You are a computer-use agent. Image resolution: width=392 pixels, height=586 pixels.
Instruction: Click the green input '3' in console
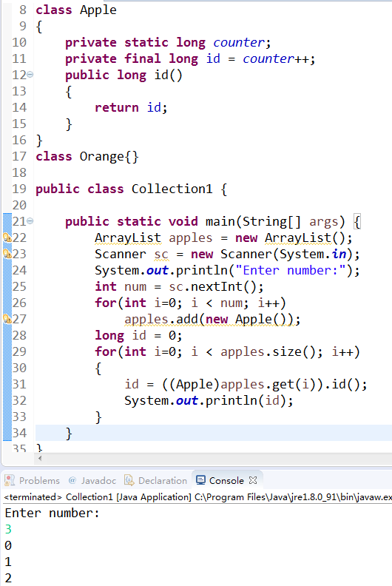pyautogui.click(x=8, y=530)
